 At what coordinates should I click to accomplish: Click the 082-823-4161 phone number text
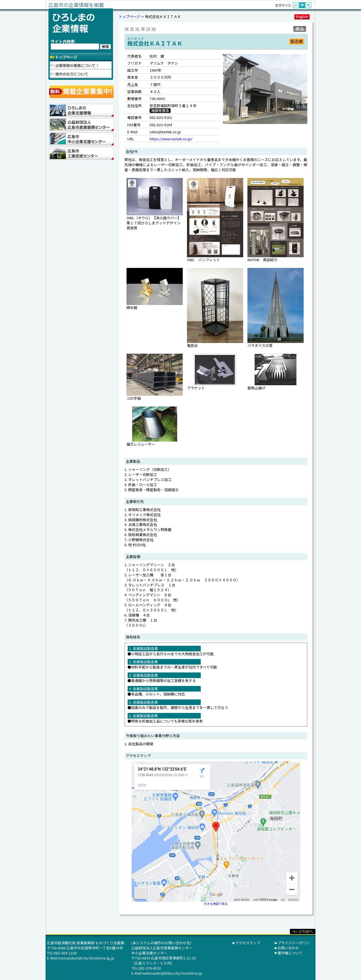pyautogui.click(x=161, y=118)
